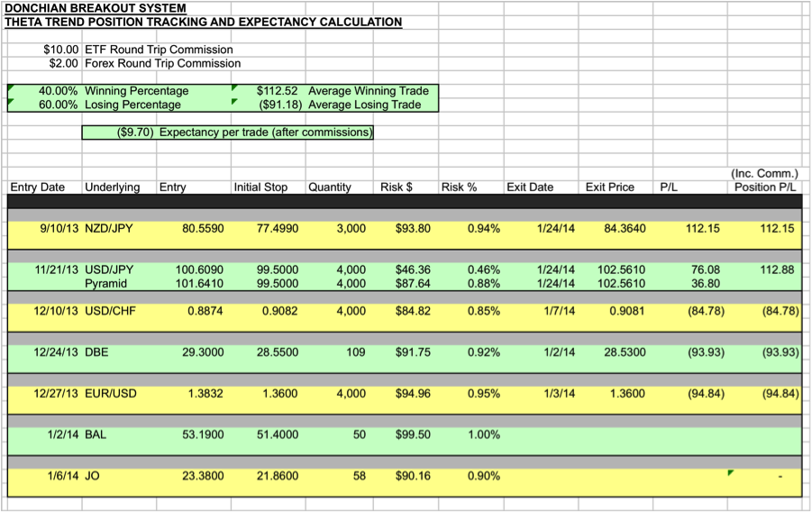Click the Quantity column header
This screenshot has height=512, width=812.
329,187
